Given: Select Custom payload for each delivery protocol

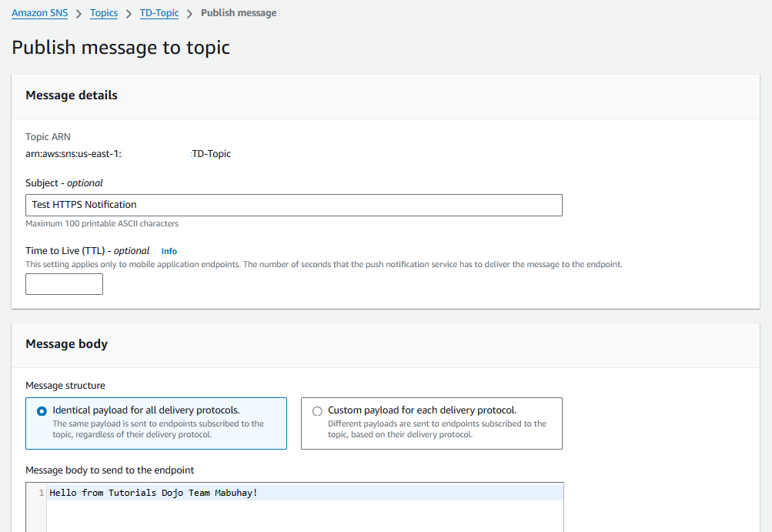Looking at the screenshot, I should (x=317, y=410).
